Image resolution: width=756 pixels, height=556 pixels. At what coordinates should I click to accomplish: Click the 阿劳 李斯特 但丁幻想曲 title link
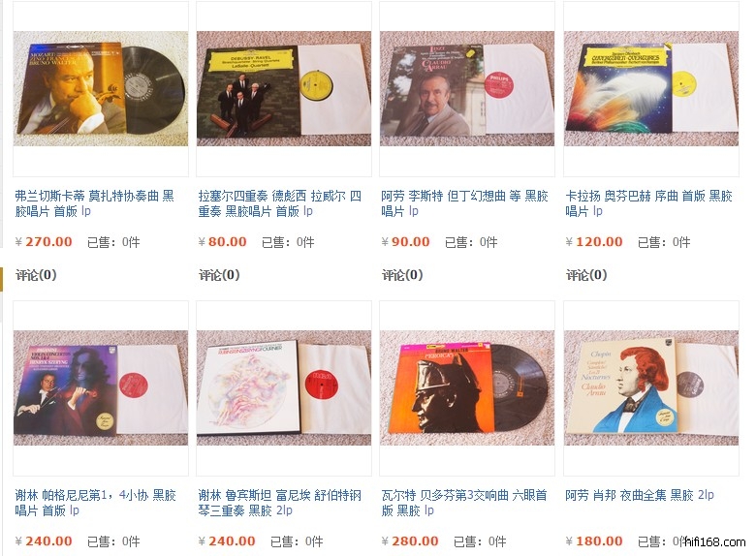pyautogui.click(x=465, y=203)
